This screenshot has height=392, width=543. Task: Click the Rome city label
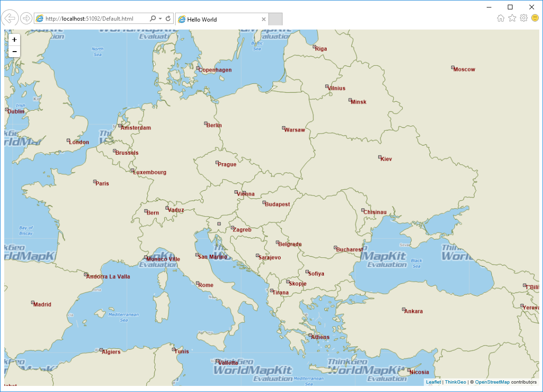(206, 285)
